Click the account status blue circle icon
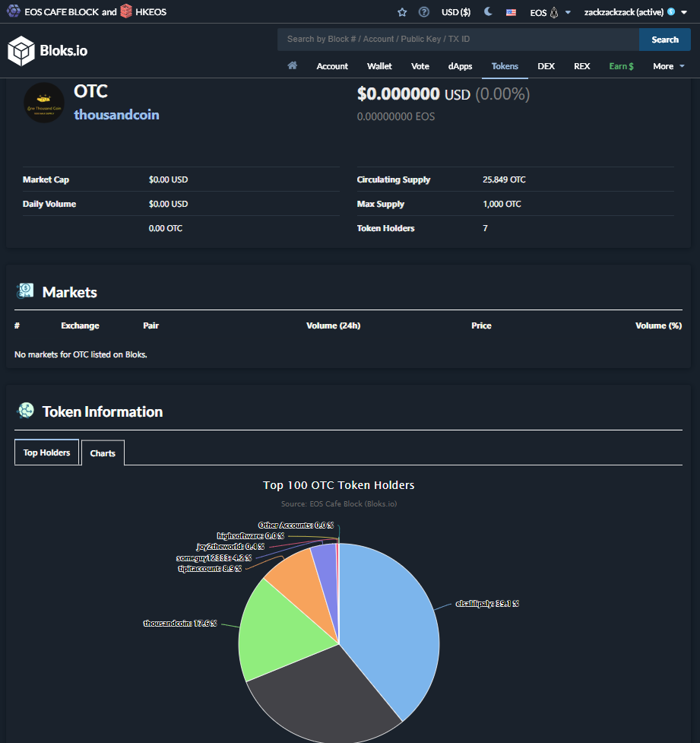Viewport: 700px width, 743px height. click(671, 12)
